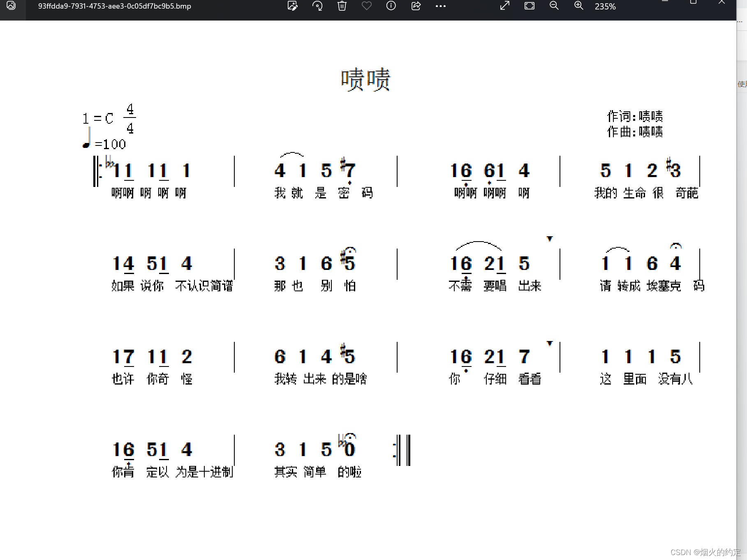Delete the current image
This screenshot has width=747, height=560.
coord(342,6)
